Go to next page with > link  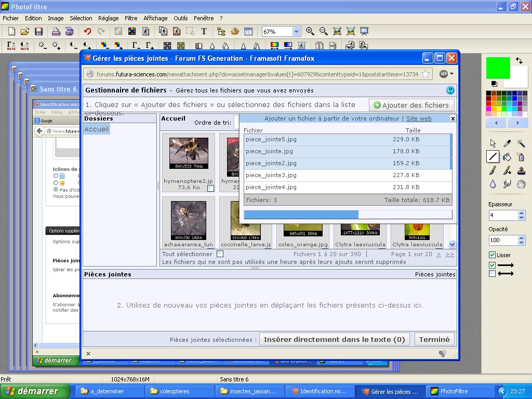pyautogui.click(x=438, y=254)
